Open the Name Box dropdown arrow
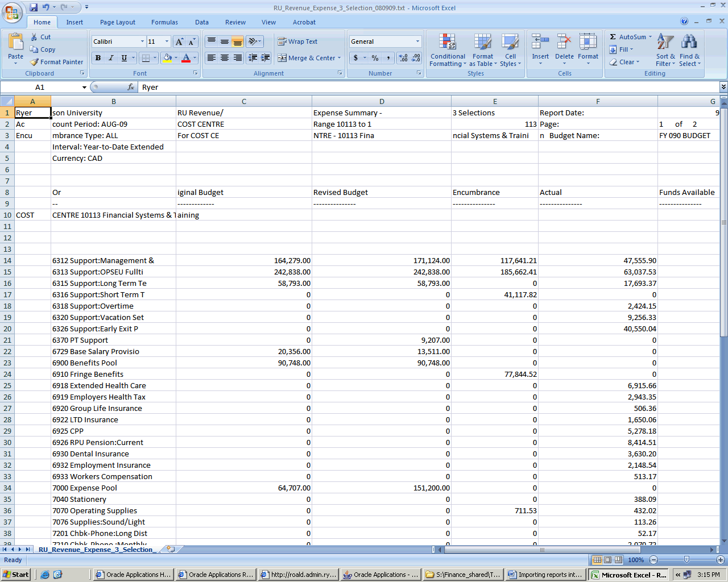 click(x=84, y=88)
